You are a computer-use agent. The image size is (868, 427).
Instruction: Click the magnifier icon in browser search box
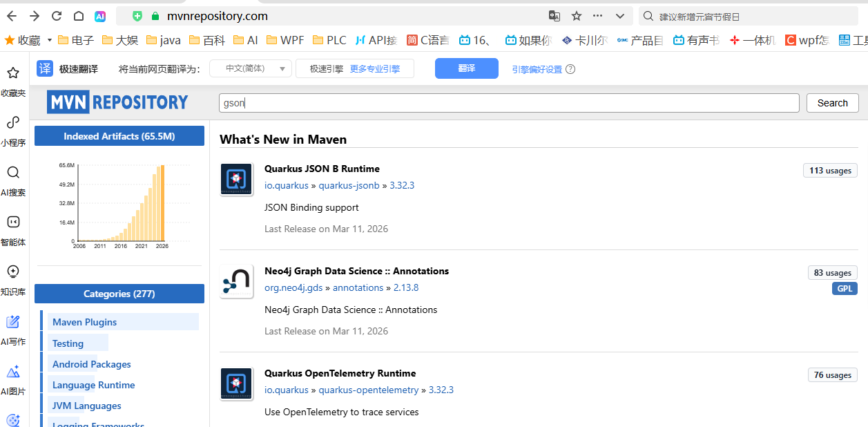(648, 16)
